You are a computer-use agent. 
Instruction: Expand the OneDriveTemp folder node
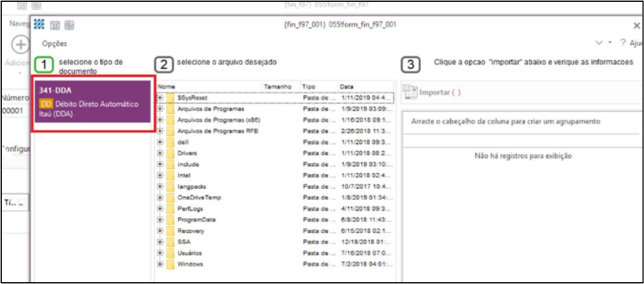(161, 197)
